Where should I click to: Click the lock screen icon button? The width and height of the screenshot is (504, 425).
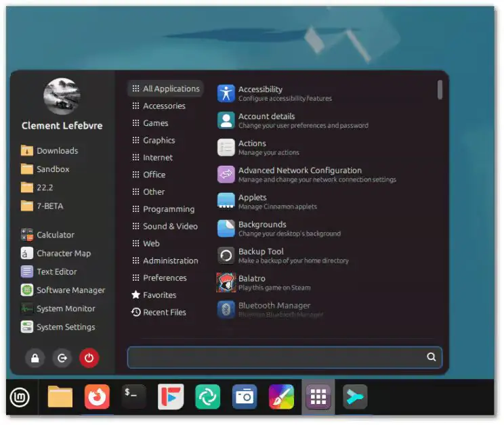pos(35,358)
